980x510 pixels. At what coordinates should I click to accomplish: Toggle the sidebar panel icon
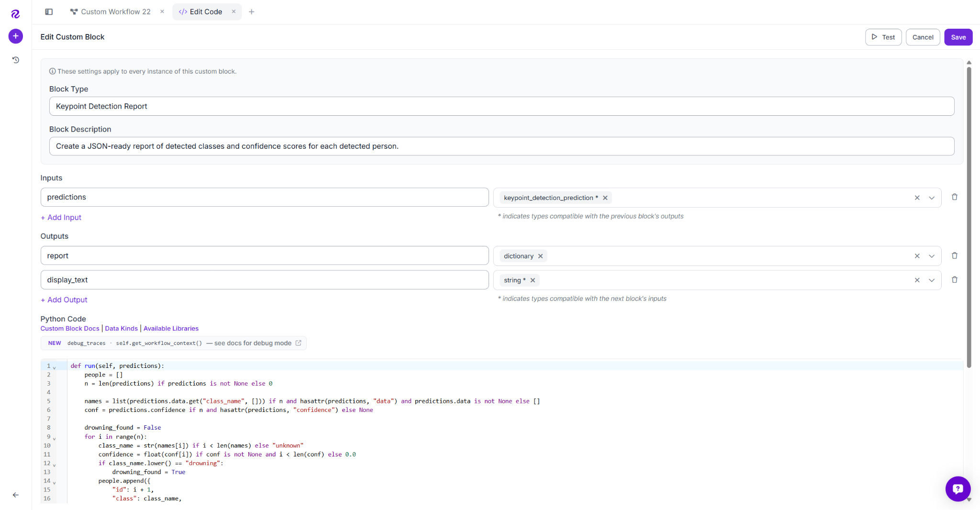tap(49, 11)
